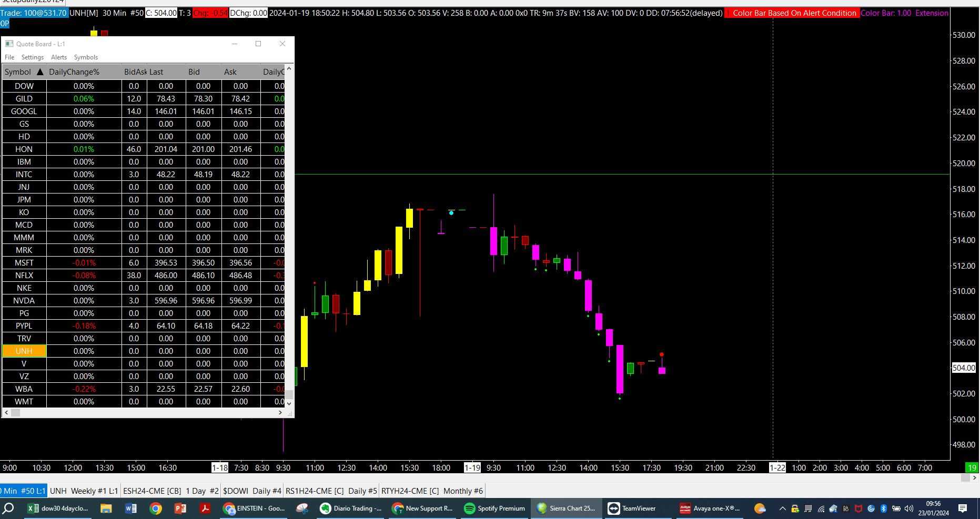Viewport: 980px width, 519px height.
Task: Select the UNH symbol row
Action: point(24,351)
